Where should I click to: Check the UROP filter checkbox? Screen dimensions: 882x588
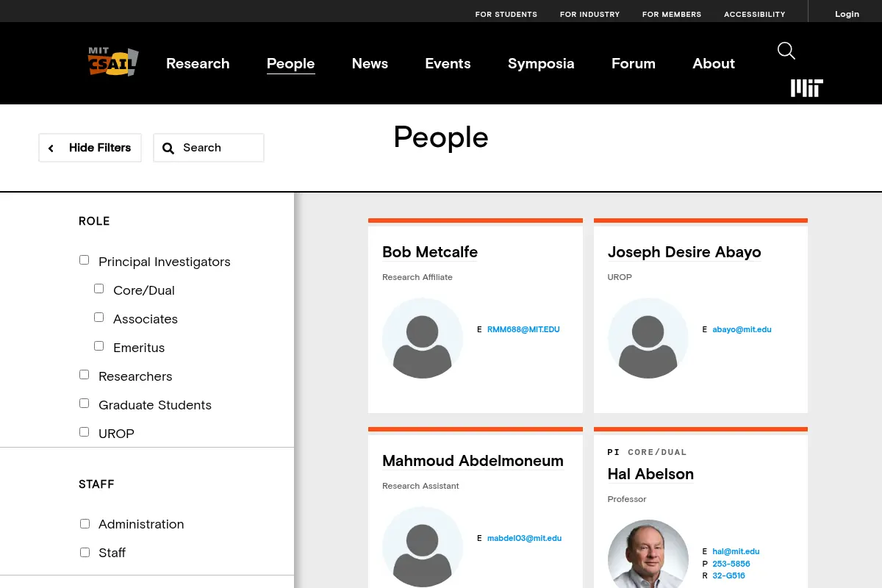[x=84, y=432]
